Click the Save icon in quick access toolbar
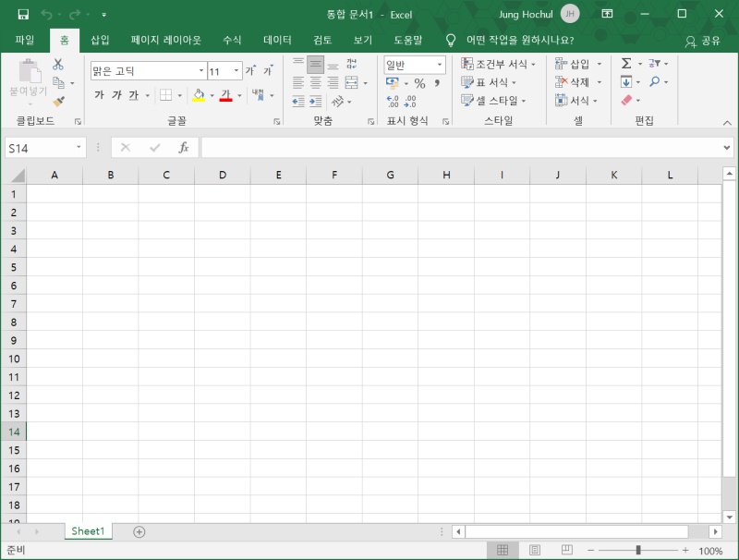 pyautogui.click(x=23, y=15)
